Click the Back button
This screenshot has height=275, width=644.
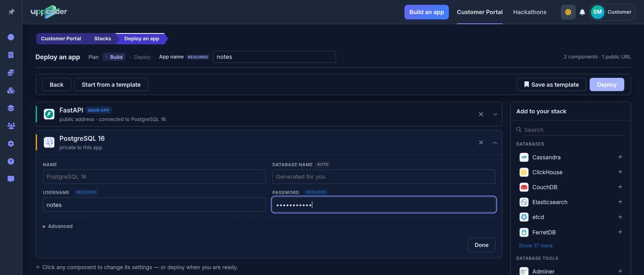coord(57,85)
